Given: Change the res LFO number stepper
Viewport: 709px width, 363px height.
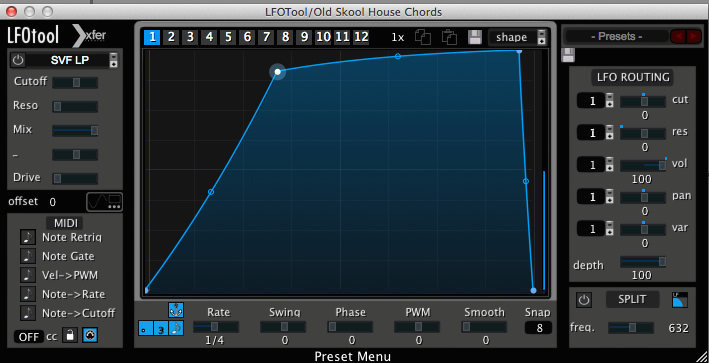Looking at the screenshot, I should tap(610, 133).
